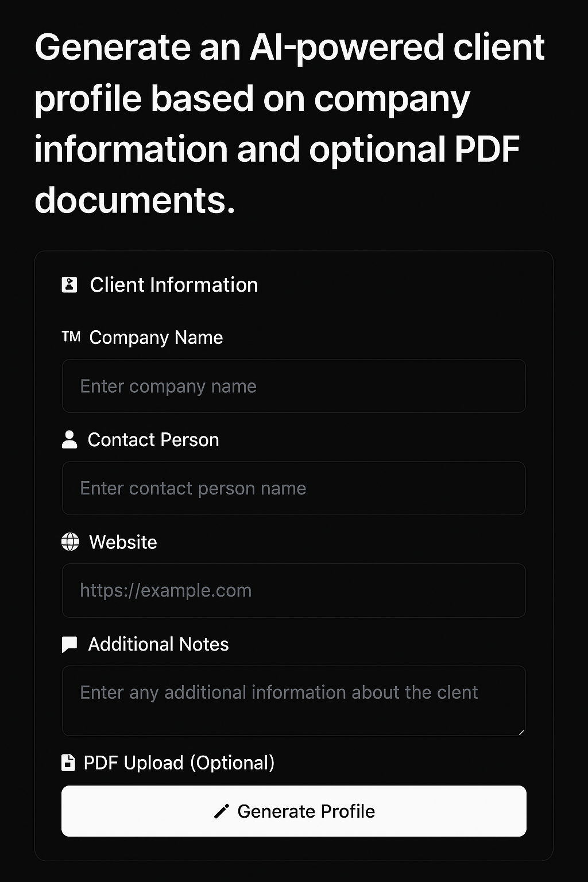Click the Website label text
This screenshot has height=882, width=588.
click(123, 542)
